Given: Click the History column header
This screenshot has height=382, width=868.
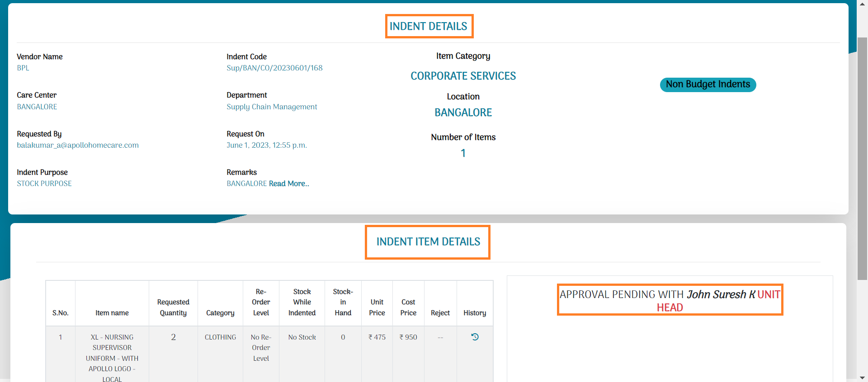Looking at the screenshot, I should (475, 313).
